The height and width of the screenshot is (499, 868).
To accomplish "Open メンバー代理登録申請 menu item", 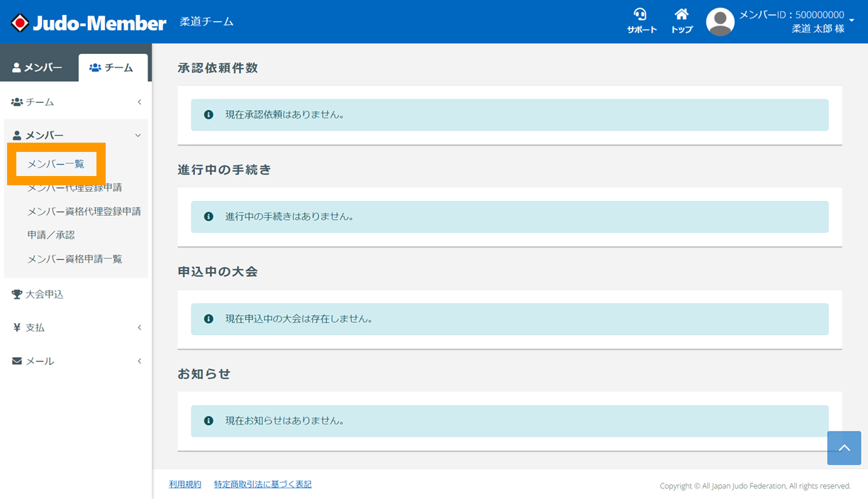I will click(74, 187).
